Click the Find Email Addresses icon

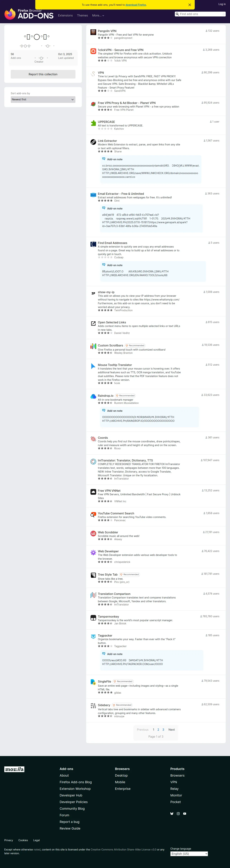[x=93, y=244]
